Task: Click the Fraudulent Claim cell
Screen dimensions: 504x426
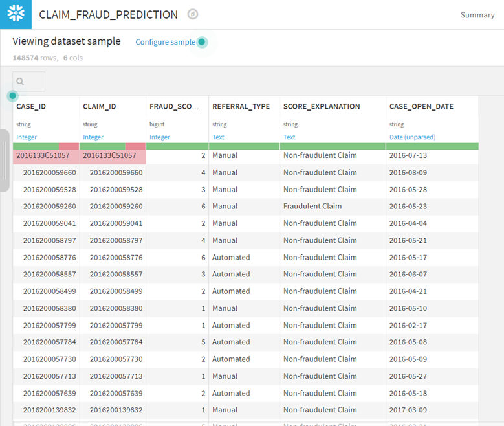Action: (x=312, y=207)
